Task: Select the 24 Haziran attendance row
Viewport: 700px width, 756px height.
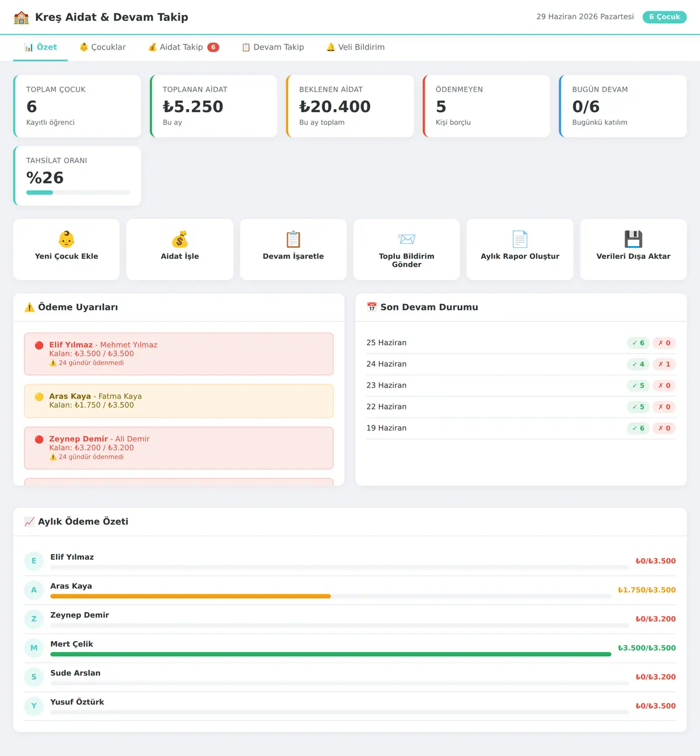Action: 521,364
